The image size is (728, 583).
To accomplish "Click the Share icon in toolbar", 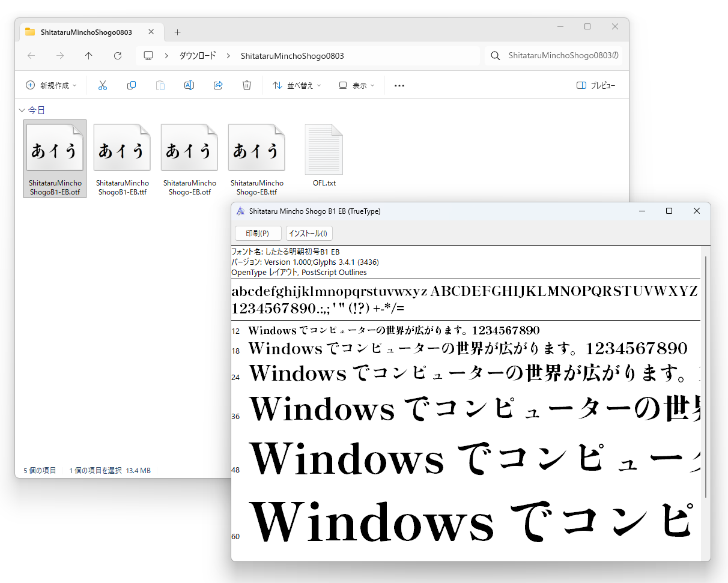I will 218,85.
